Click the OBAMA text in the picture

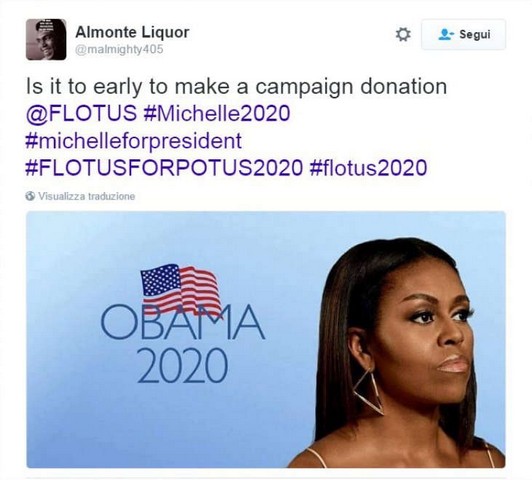tap(183, 322)
